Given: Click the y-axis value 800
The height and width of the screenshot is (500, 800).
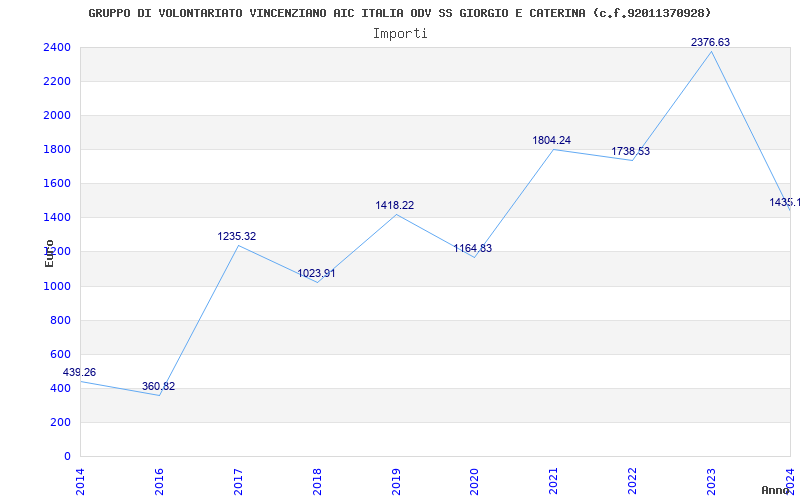Looking at the screenshot, I should (x=61, y=320).
